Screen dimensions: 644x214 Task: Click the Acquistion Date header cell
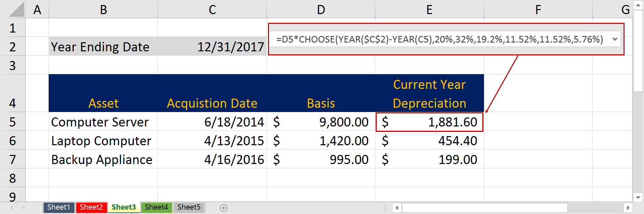tap(212, 93)
